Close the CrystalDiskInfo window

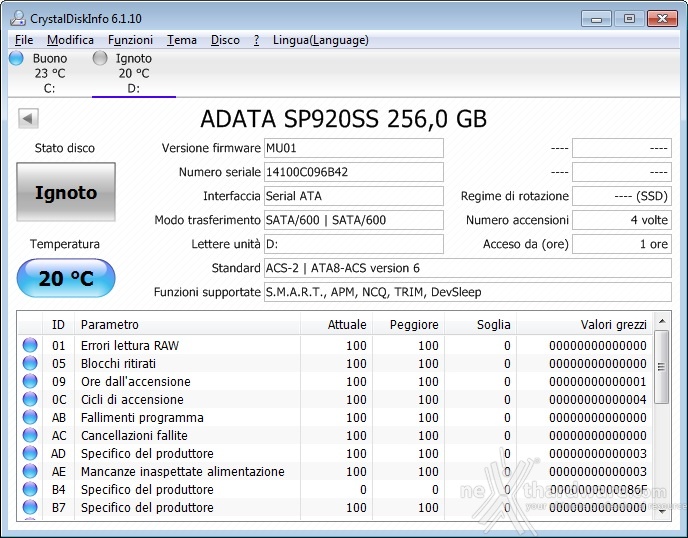[x=662, y=19]
